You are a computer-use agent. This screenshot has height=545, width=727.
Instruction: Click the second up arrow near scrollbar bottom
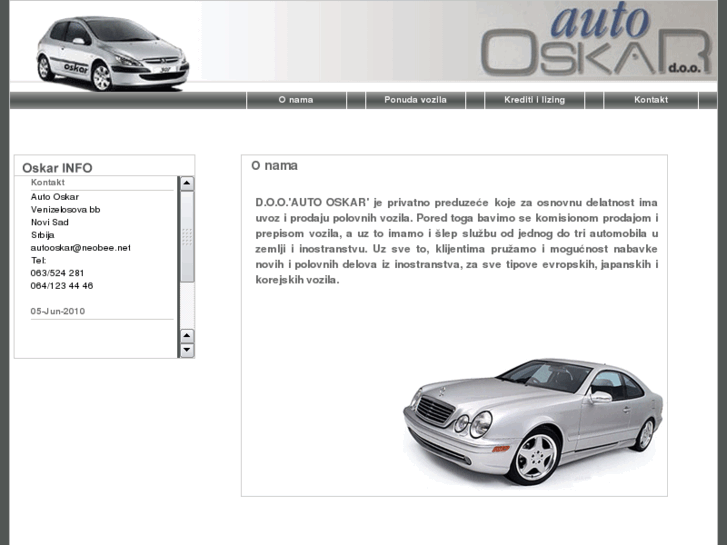tap(187, 335)
